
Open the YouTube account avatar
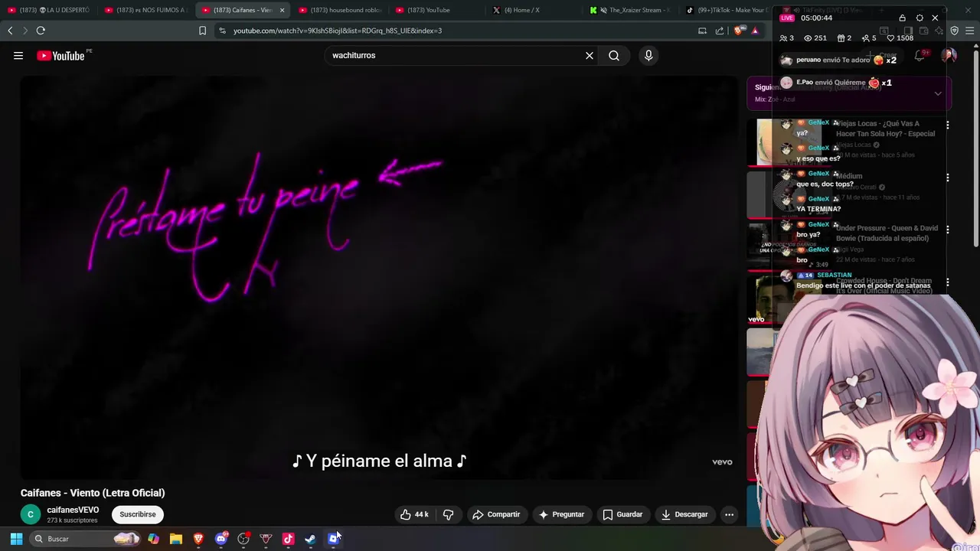(949, 55)
